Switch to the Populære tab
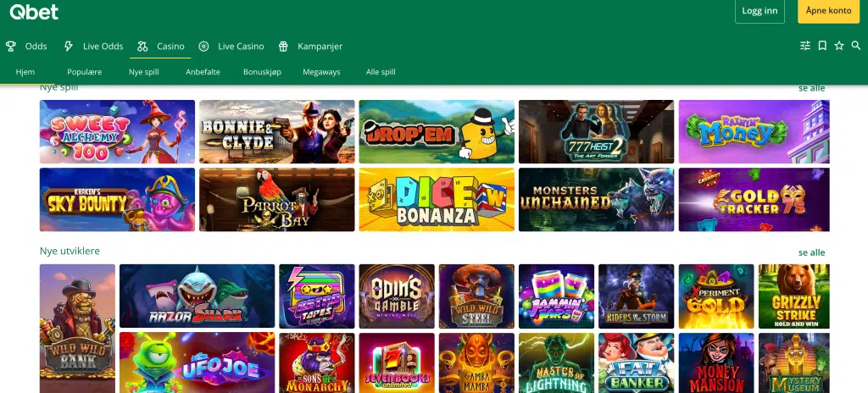Viewport: 868px width, 393px height. pos(85,72)
